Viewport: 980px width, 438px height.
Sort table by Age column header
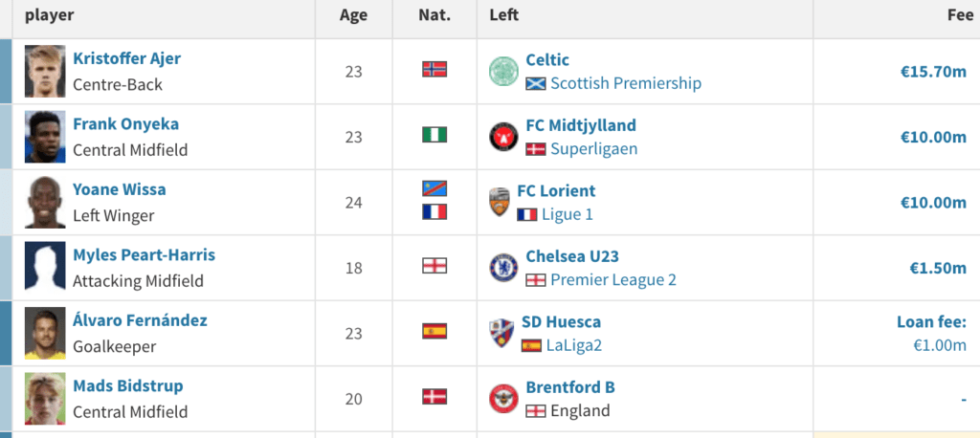353,15
